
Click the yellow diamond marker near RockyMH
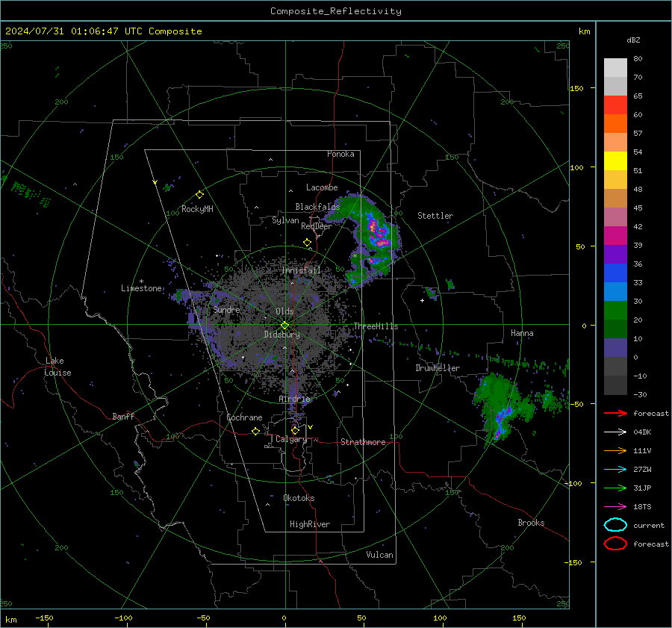coord(199,195)
